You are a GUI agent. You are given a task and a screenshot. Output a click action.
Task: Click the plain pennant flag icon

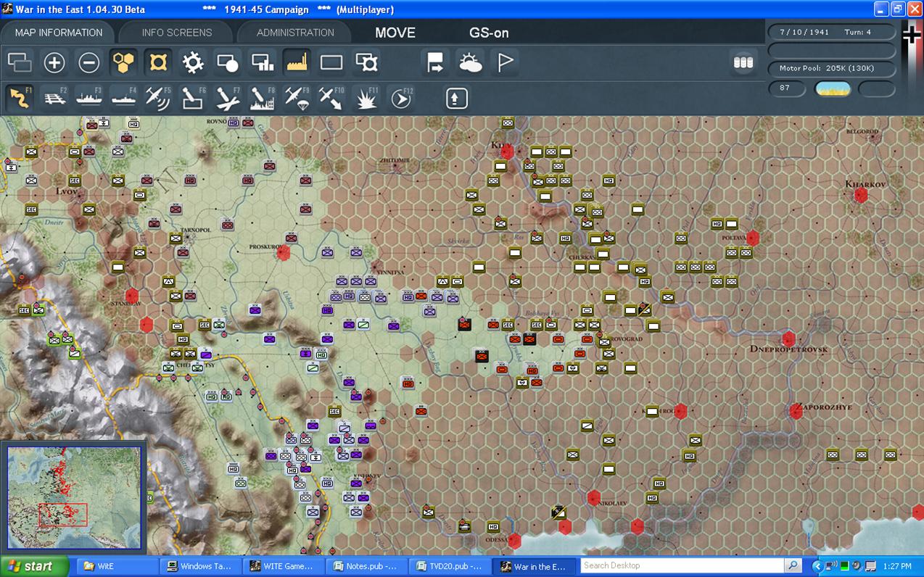click(505, 63)
